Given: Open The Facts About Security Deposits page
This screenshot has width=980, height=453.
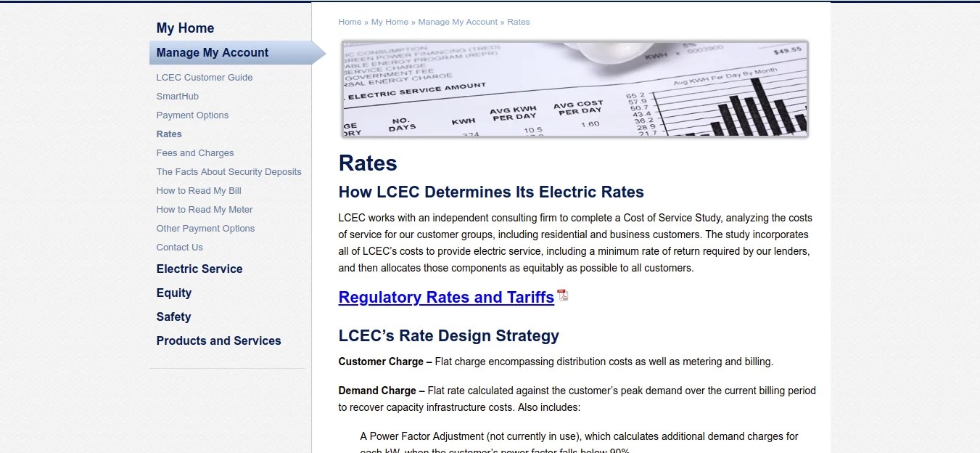Looking at the screenshot, I should (x=228, y=171).
